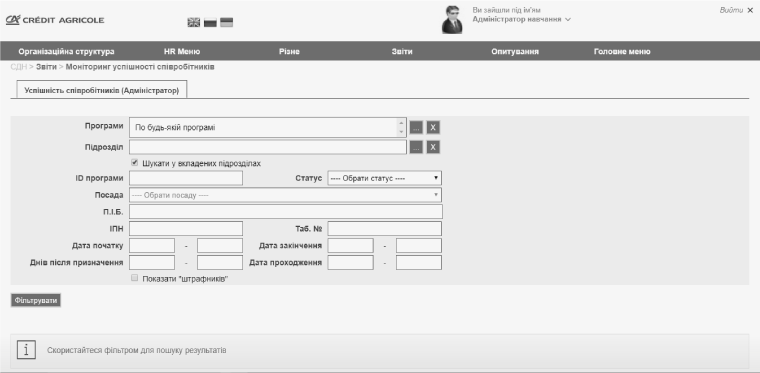Click the info icon in the notice
Screen dimensions: 760x373
coord(26,350)
